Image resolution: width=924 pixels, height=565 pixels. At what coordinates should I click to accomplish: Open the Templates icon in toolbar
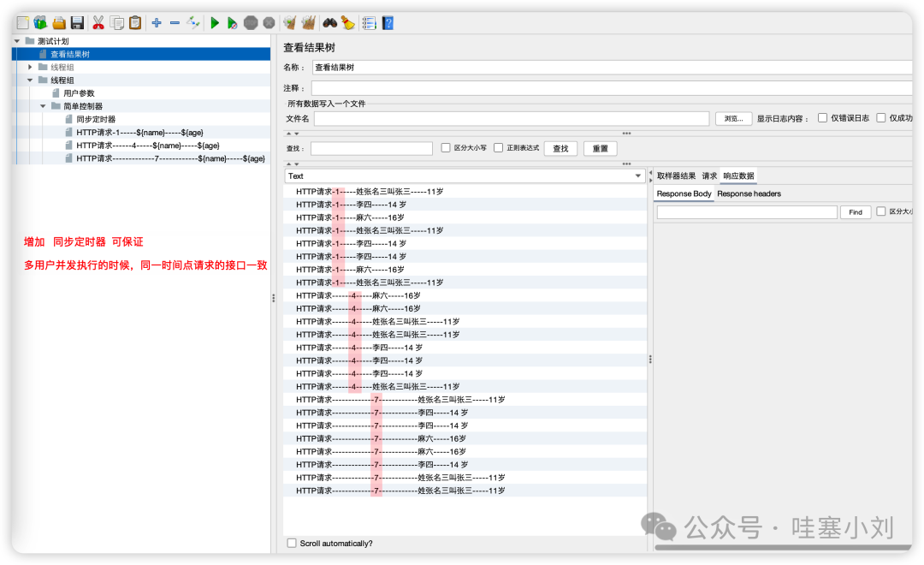pyautogui.click(x=40, y=23)
